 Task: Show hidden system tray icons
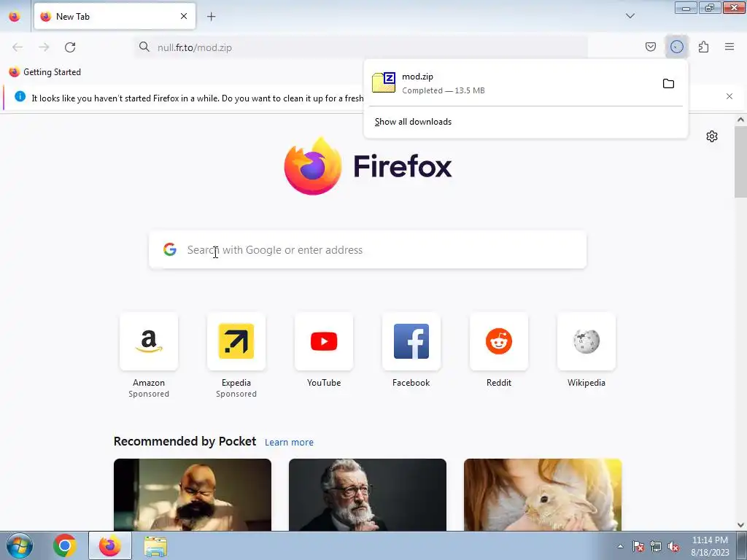pos(620,546)
